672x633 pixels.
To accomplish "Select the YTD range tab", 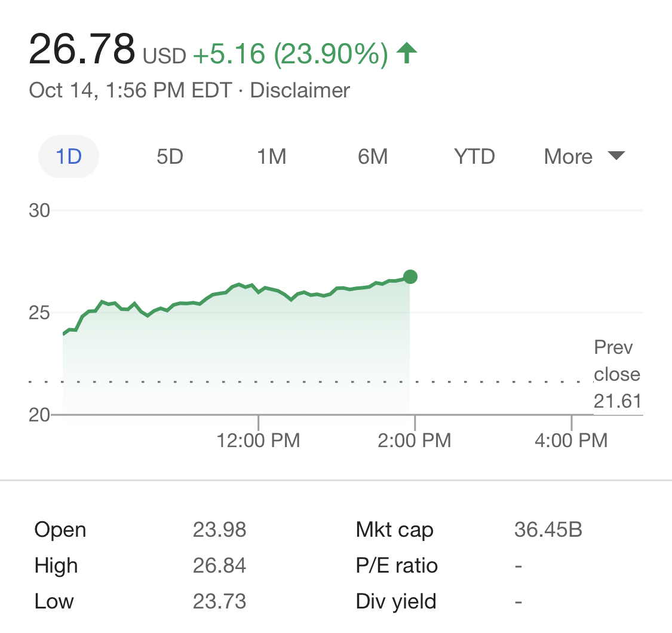I will pyautogui.click(x=474, y=157).
